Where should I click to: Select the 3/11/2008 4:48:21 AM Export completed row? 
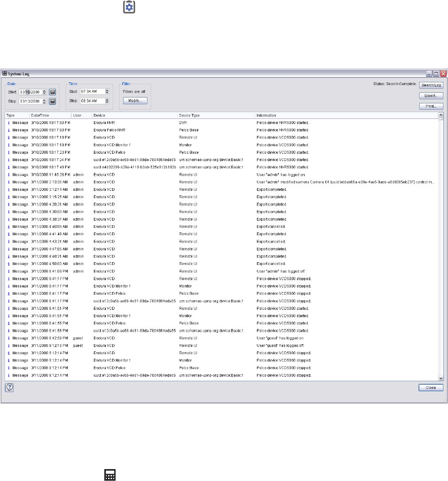click(222, 256)
